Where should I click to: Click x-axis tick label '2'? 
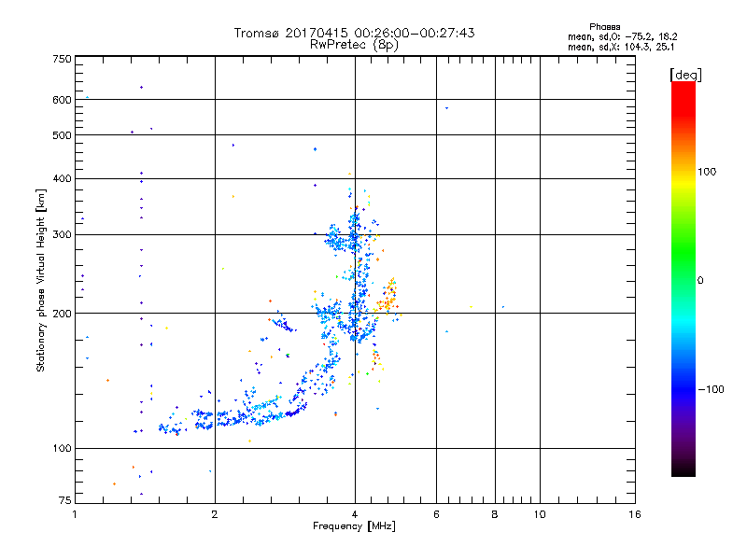click(x=215, y=514)
